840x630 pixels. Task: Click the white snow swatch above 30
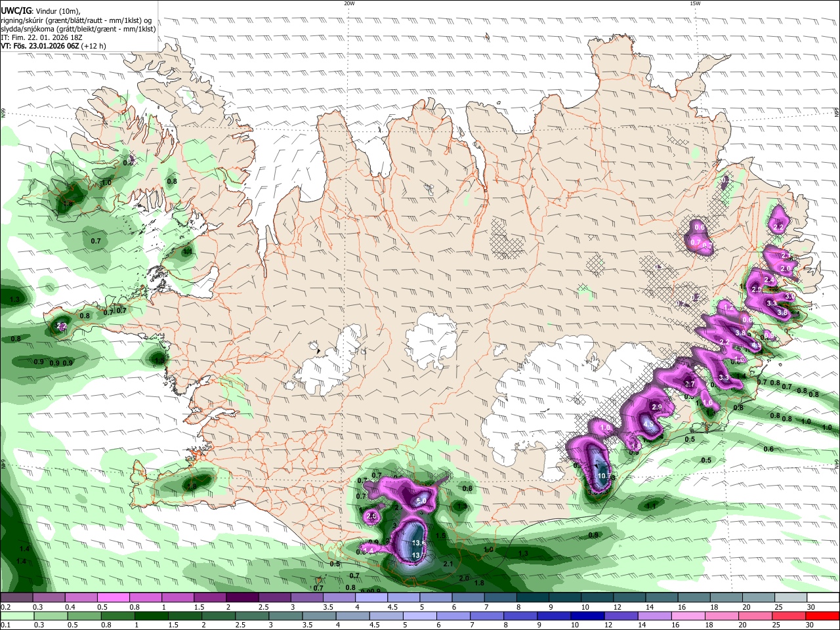click(x=824, y=598)
